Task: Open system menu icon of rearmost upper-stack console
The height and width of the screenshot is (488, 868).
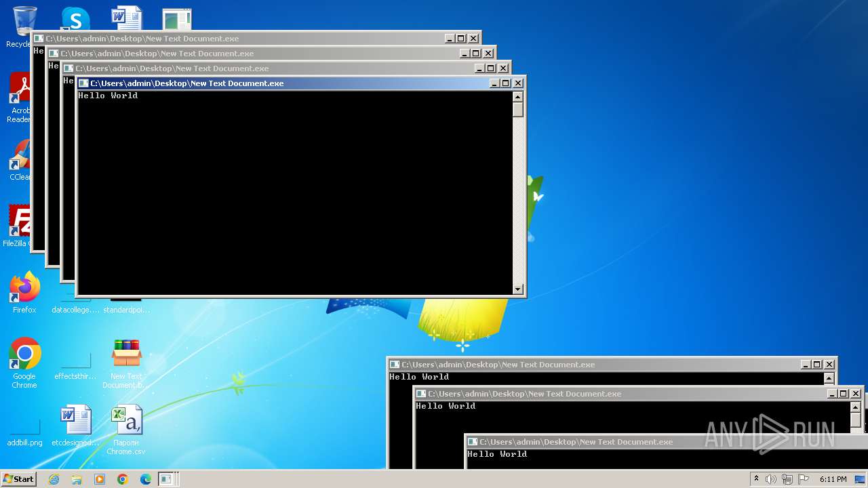Action: pos(39,39)
